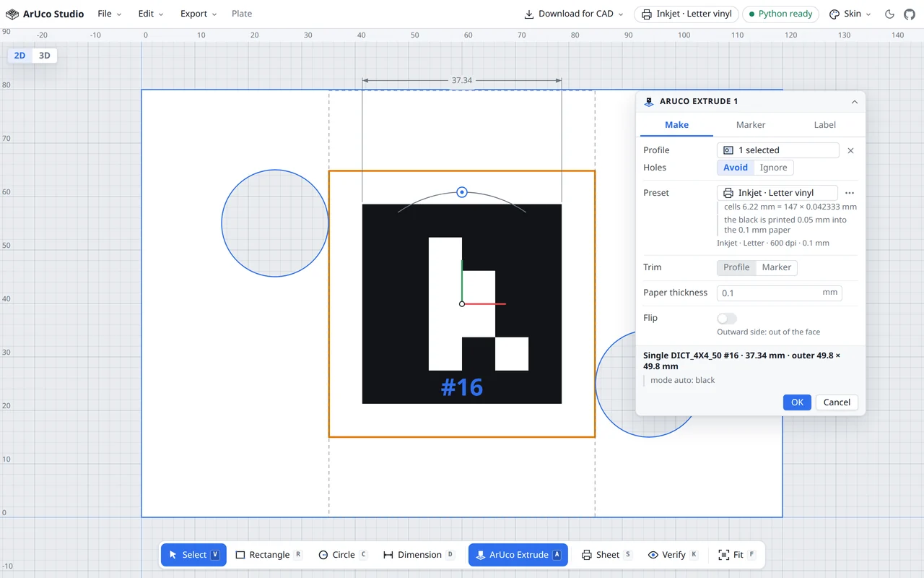
Task: Click the Python ready status indicator
Action: [781, 14]
